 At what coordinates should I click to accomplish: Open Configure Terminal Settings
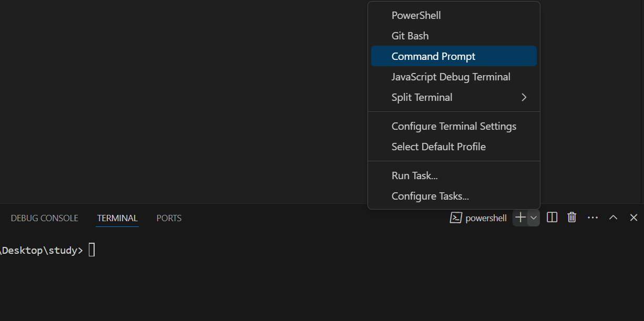point(454,126)
